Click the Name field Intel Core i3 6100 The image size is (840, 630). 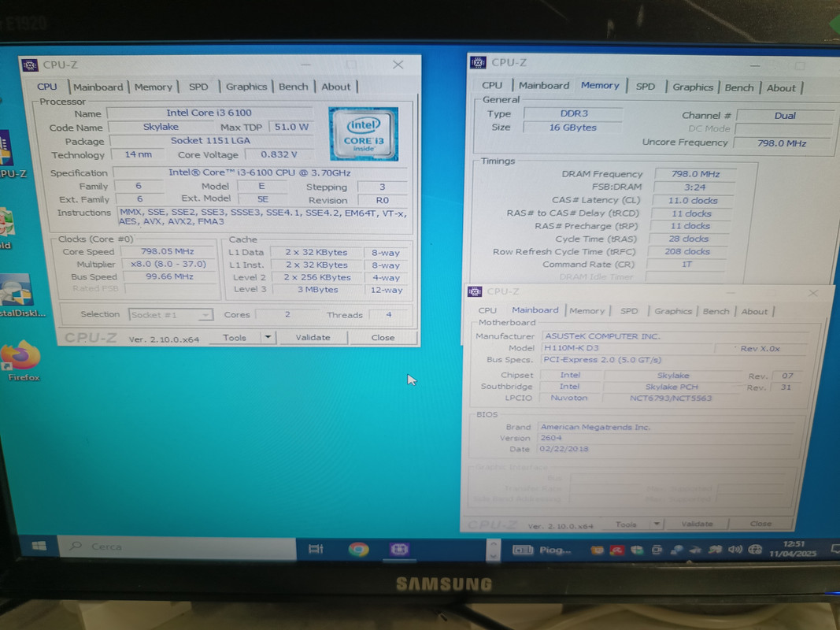pos(209,113)
